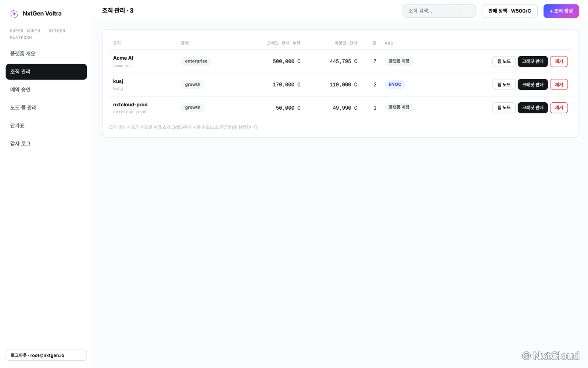The height and width of the screenshot is (368, 588).
Task: Click 크레딧 판매 for Acme AI
Action: [533, 61]
